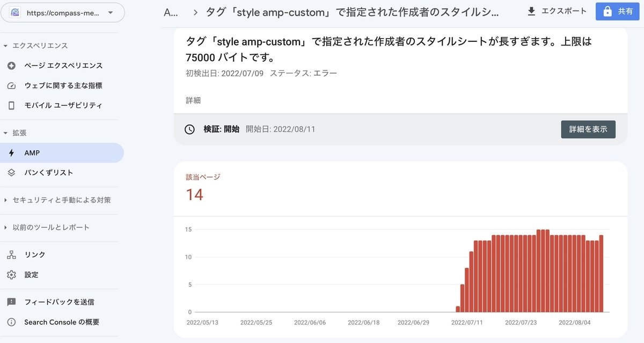Open Search Console の概要
Image resolution: width=644 pixels, height=343 pixels.
(62, 322)
